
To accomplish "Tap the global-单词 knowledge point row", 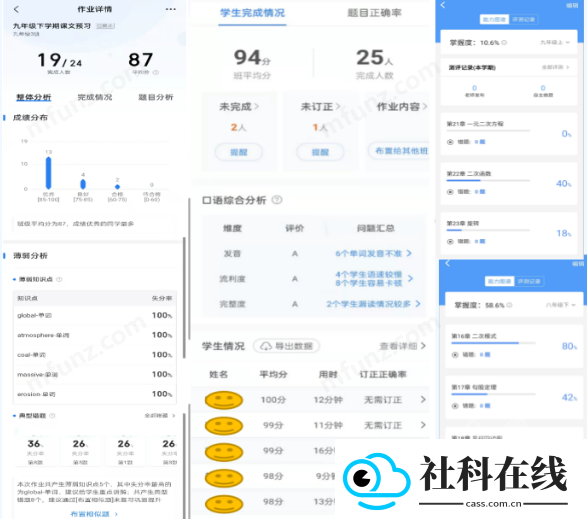I will [x=95, y=315].
